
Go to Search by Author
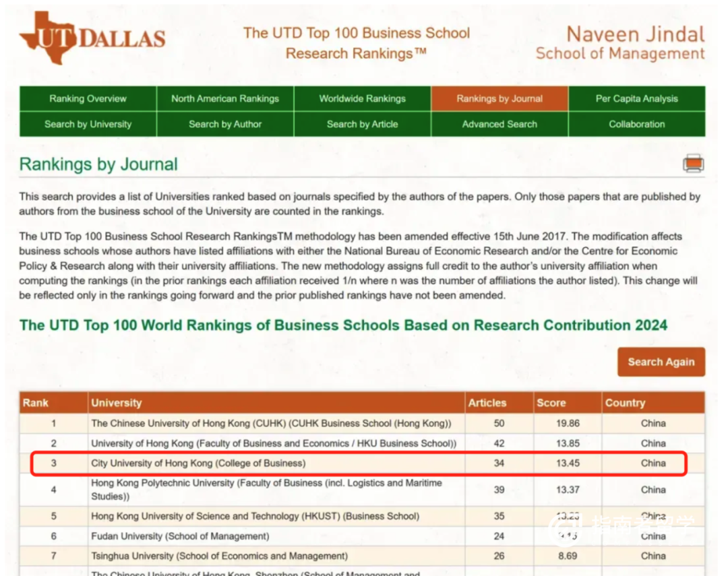coord(225,125)
